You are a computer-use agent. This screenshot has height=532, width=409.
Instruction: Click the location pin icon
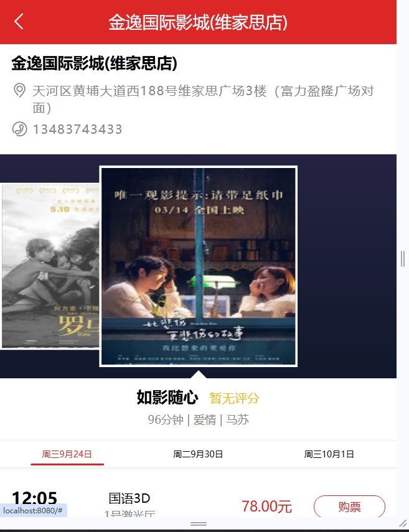[x=19, y=91]
